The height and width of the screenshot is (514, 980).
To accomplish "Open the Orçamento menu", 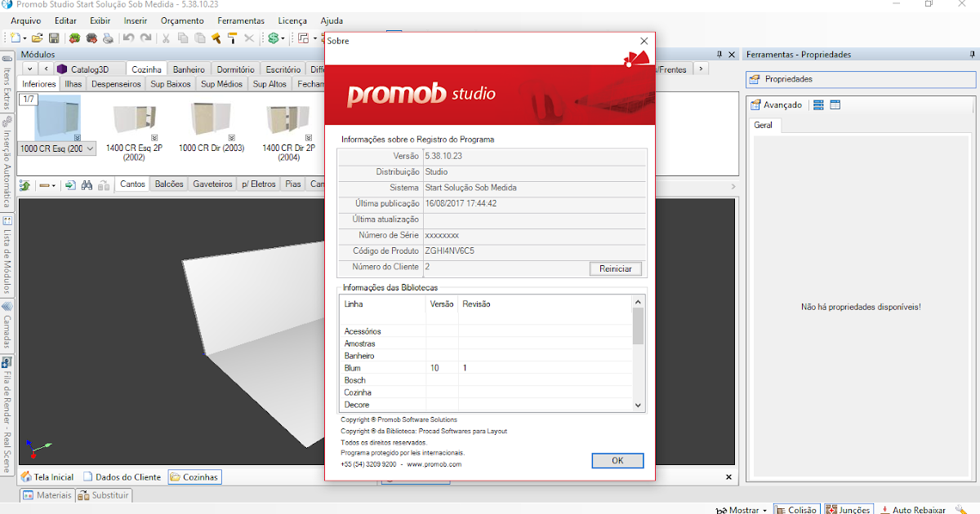I will click(183, 20).
